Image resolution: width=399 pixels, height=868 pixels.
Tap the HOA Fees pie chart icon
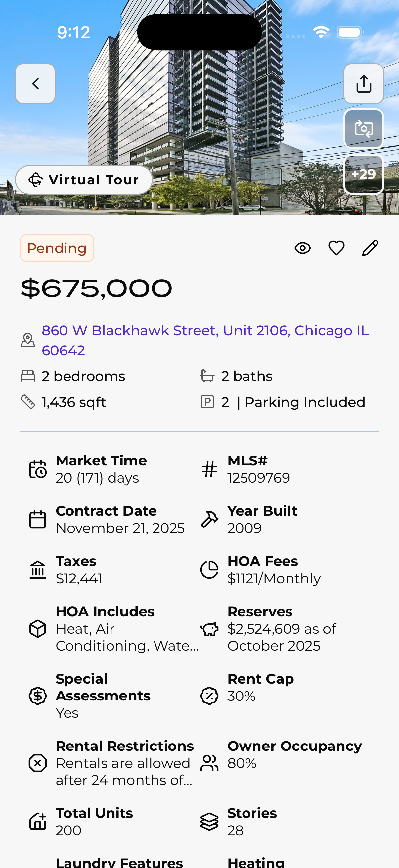point(209,570)
